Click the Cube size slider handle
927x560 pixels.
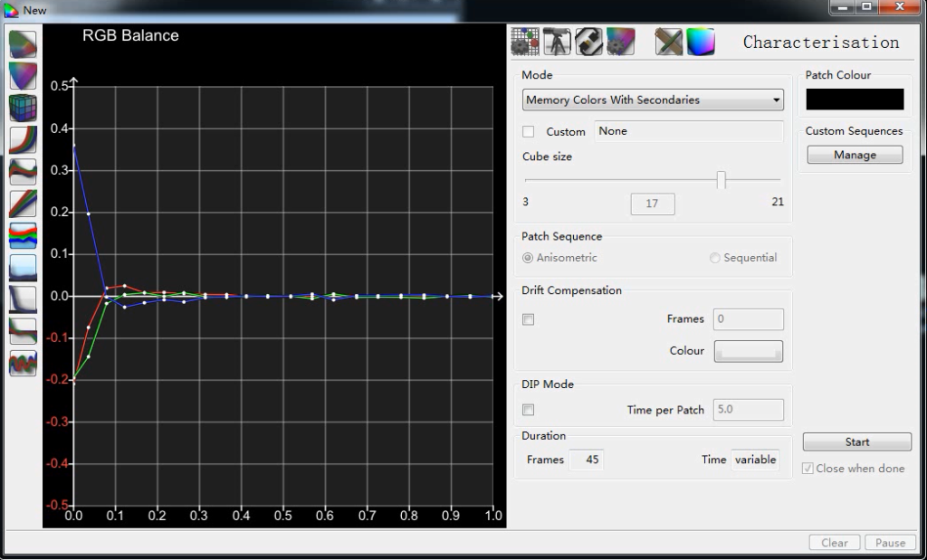[x=721, y=179]
